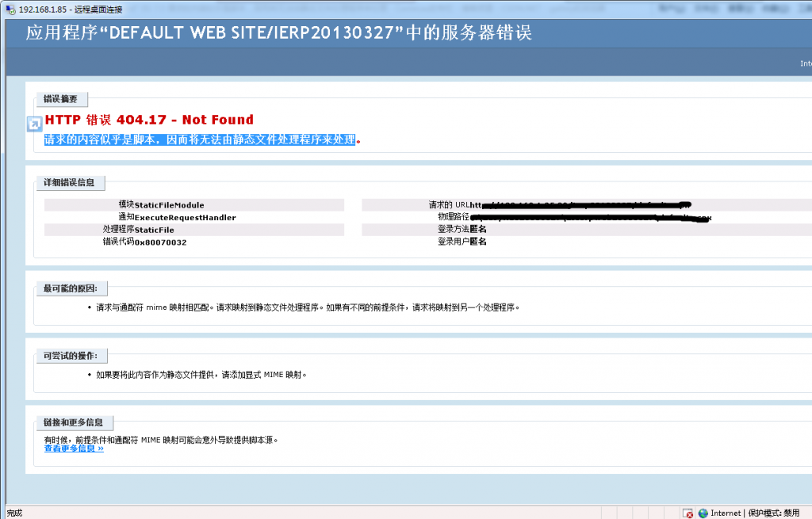Viewport: 812px width, 519px height.
Task: Click the 最可能的原因 section header
Action: [75, 288]
